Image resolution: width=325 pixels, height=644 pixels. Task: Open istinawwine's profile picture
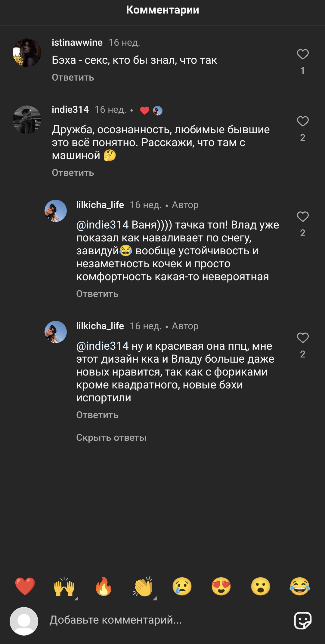[x=27, y=53]
